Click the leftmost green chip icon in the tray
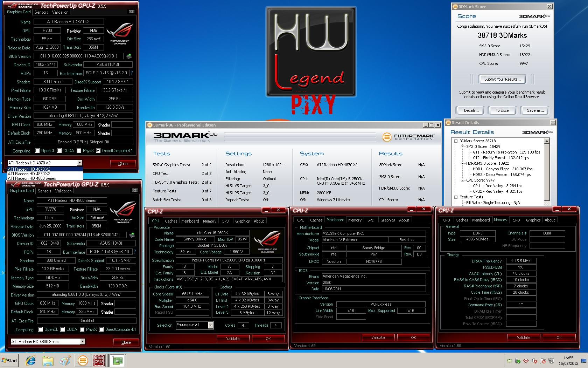The image size is (588, 368). 509,361
